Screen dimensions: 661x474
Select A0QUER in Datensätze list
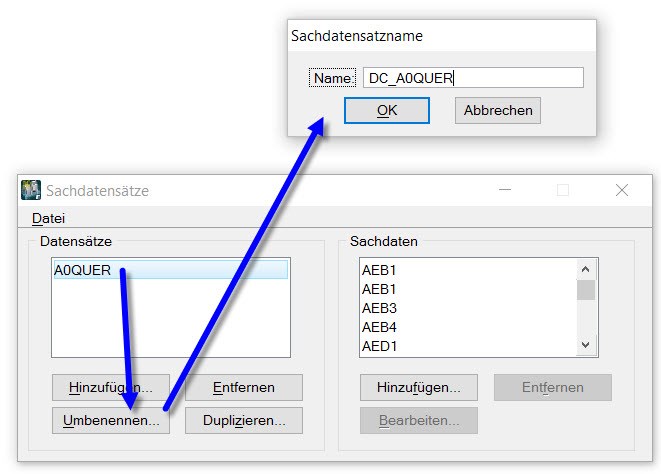coord(171,270)
